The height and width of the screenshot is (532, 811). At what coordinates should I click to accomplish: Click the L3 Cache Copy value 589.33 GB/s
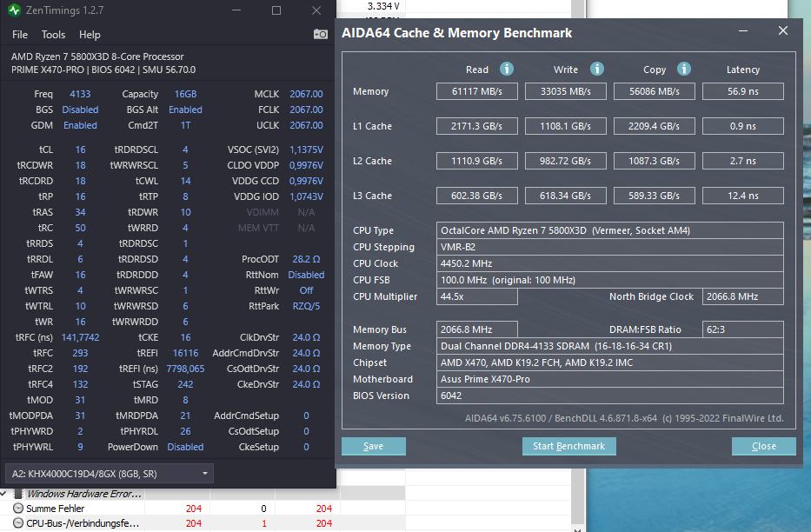pyautogui.click(x=655, y=196)
